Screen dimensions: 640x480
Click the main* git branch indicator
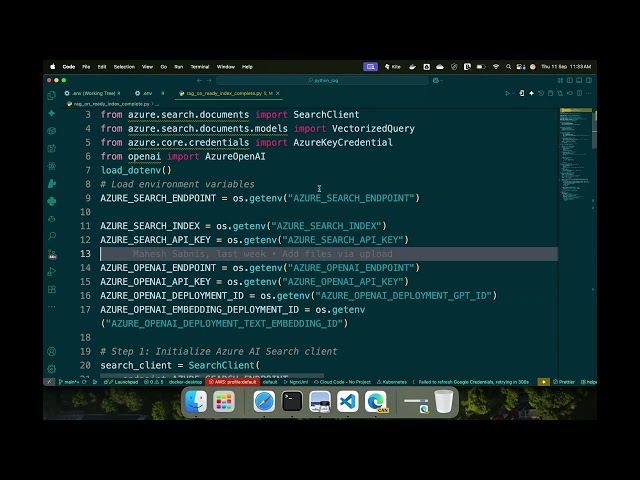tap(69, 382)
